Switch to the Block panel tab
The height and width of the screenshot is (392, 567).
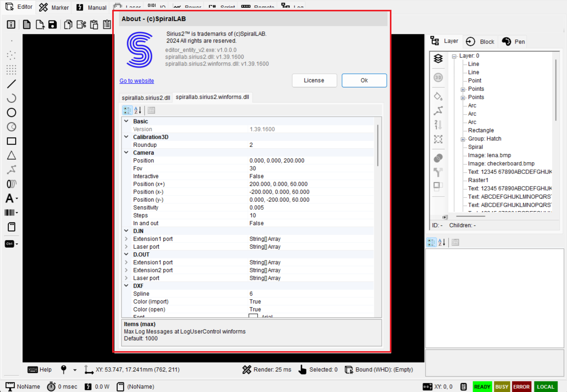coord(480,41)
